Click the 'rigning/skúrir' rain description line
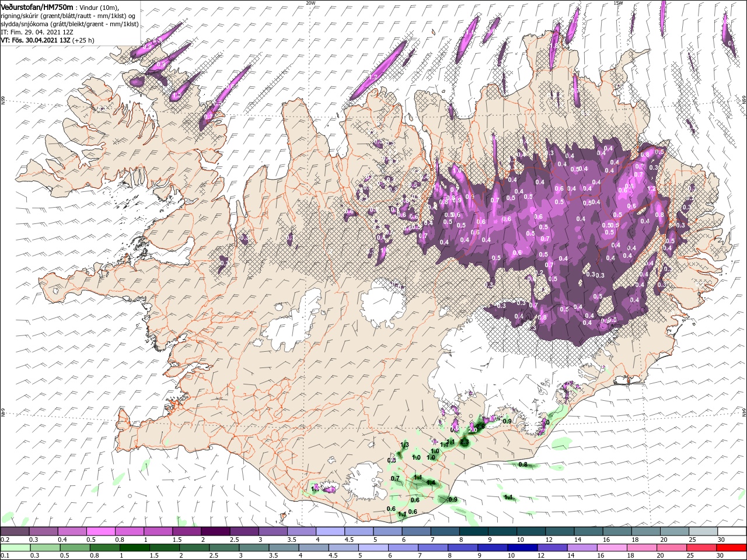Viewport: 747px width, 560px height. point(68,15)
